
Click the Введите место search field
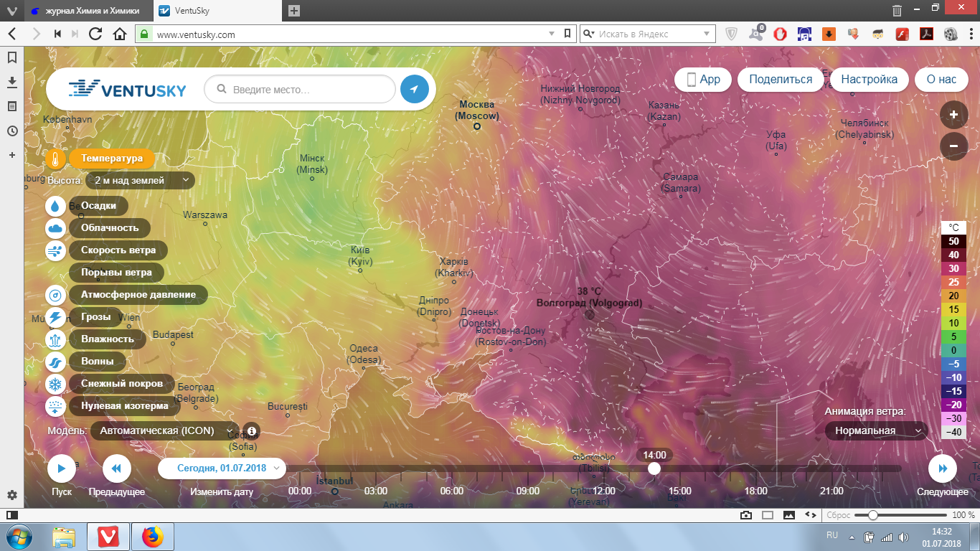pos(308,90)
